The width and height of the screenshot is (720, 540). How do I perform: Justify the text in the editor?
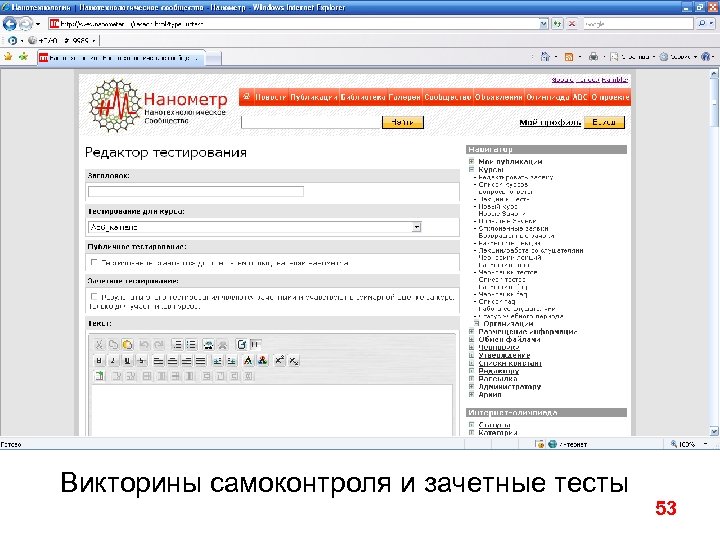click(201, 361)
